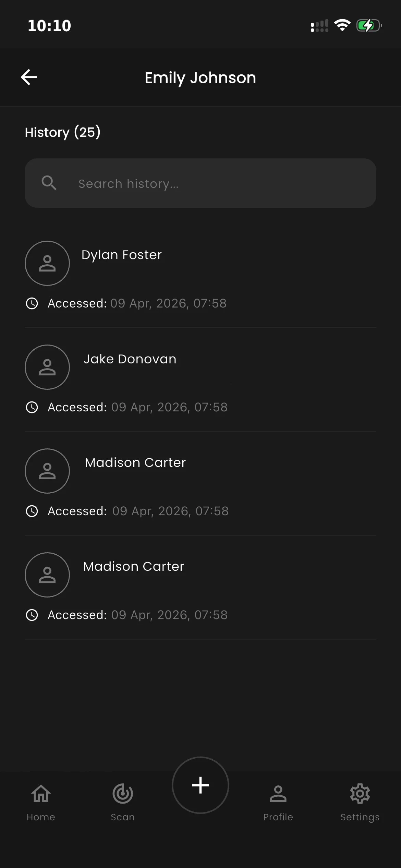Viewport: 401px width, 868px height.
Task: Click the last Madison Carter avatar
Action: pos(47,575)
